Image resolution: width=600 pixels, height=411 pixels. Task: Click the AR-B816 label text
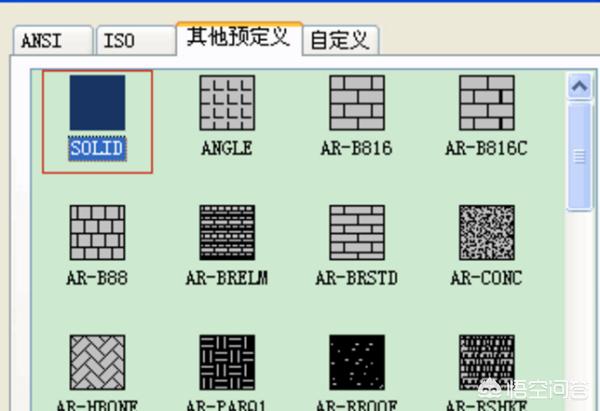[x=357, y=148]
